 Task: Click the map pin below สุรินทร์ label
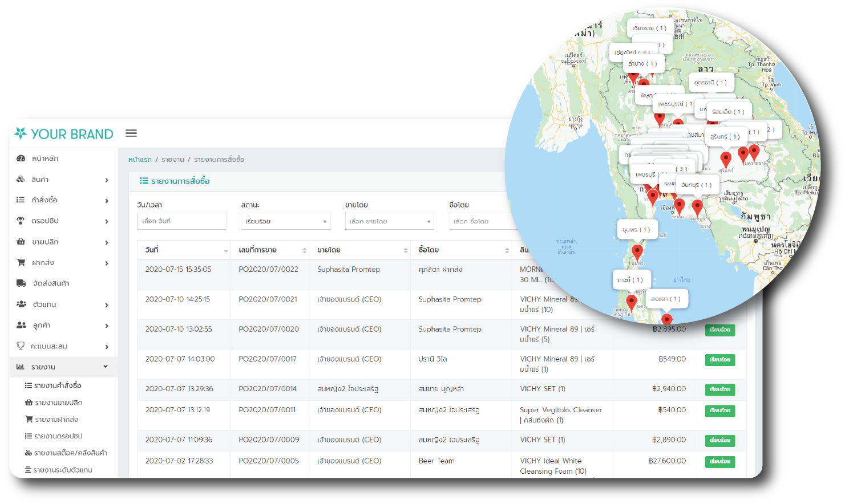coord(726,160)
